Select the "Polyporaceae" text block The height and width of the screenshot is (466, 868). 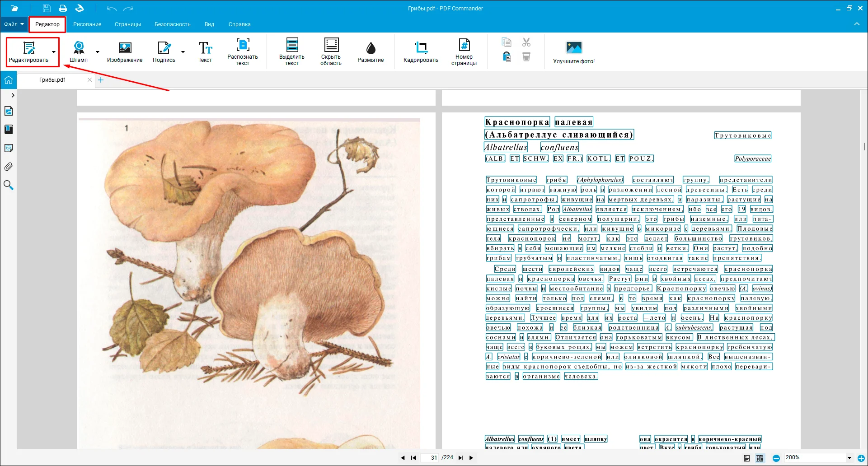pos(753,158)
